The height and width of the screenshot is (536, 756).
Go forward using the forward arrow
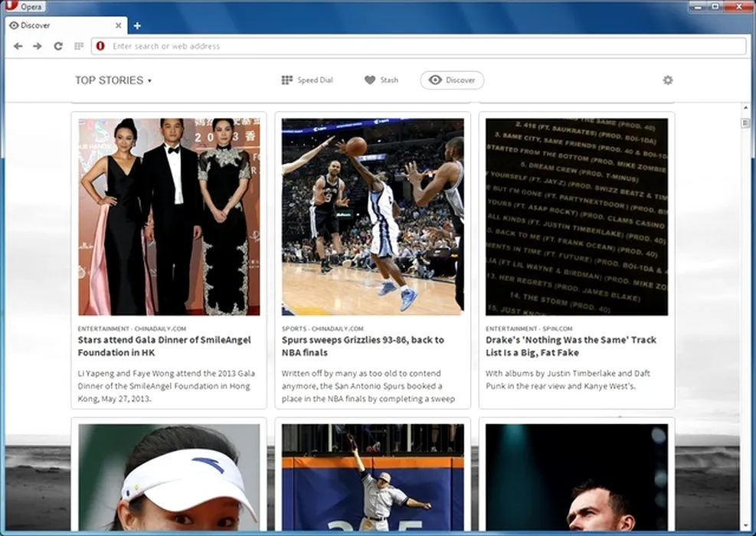click(38, 46)
